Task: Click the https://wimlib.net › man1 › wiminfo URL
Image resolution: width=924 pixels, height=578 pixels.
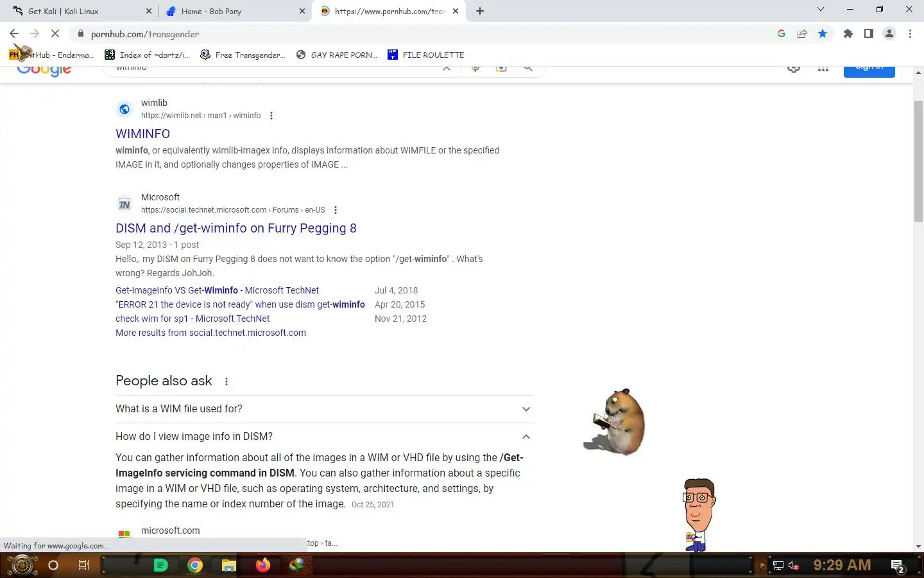Action: 201,116
